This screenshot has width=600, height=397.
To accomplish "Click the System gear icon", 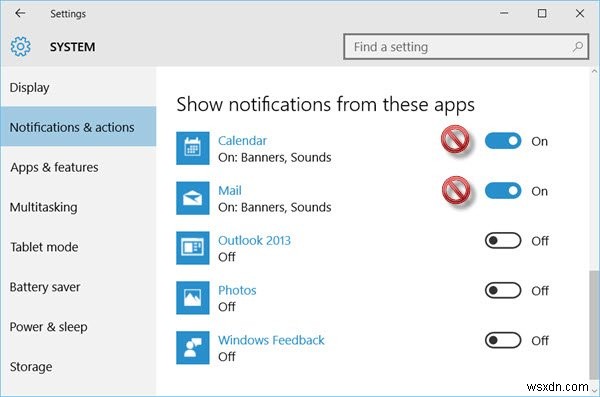I will [x=21, y=47].
